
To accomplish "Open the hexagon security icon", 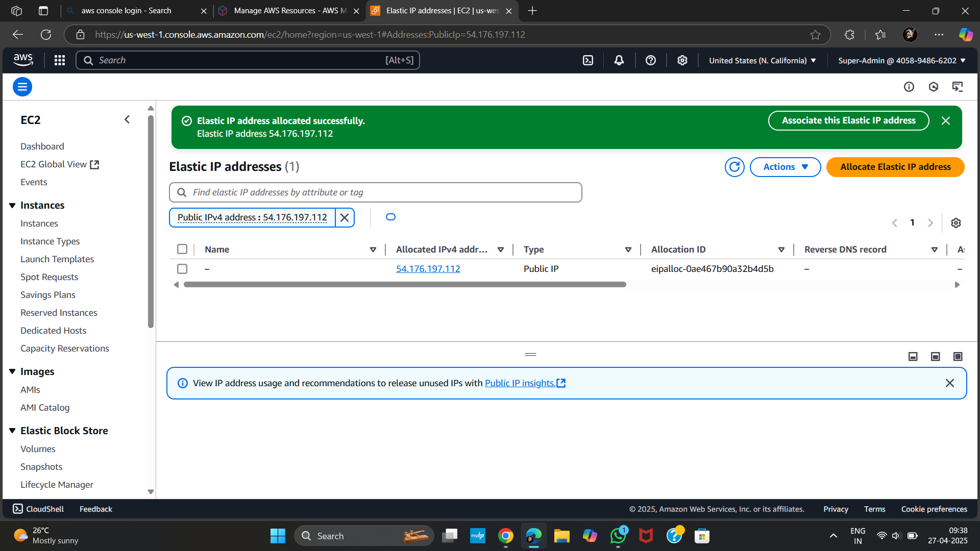I will [934, 87].
